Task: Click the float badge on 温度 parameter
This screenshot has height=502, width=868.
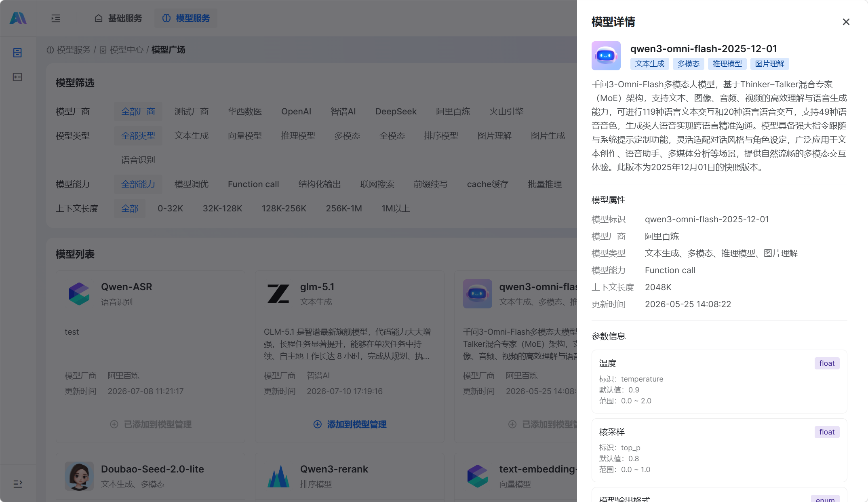Action: pyautogui.click(x=827, y=363)
